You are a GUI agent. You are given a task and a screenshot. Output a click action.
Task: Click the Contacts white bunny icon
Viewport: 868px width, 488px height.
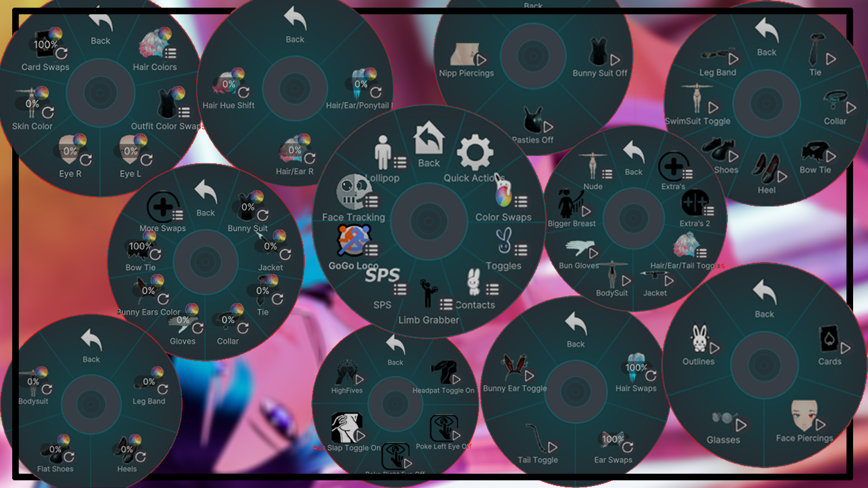pos(473,282)
